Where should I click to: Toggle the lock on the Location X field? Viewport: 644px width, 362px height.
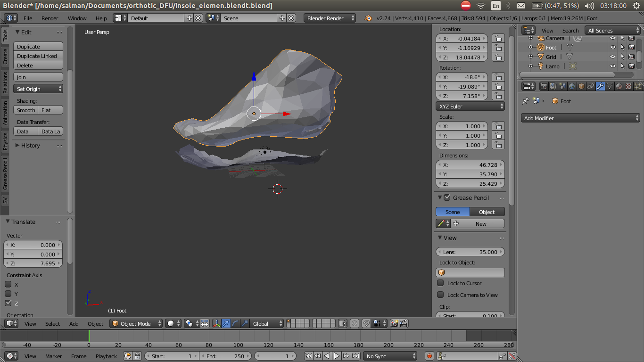pos(498,38)
